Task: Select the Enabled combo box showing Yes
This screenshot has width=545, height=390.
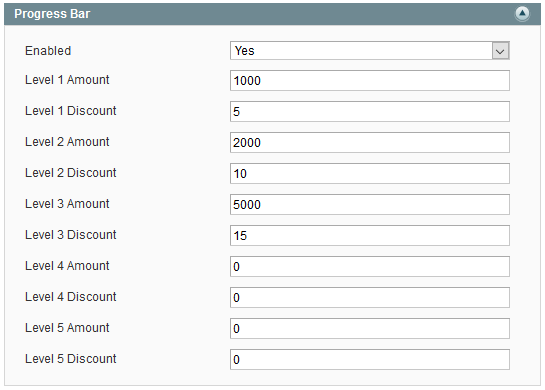Action: [x=370, y=51]
